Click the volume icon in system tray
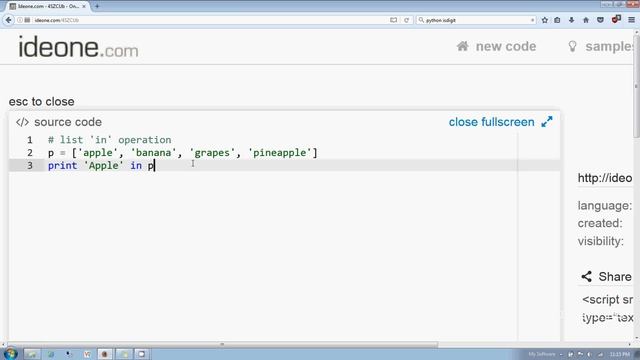The width and height of the screenshot is (640, 360). (x=590, y=354)
